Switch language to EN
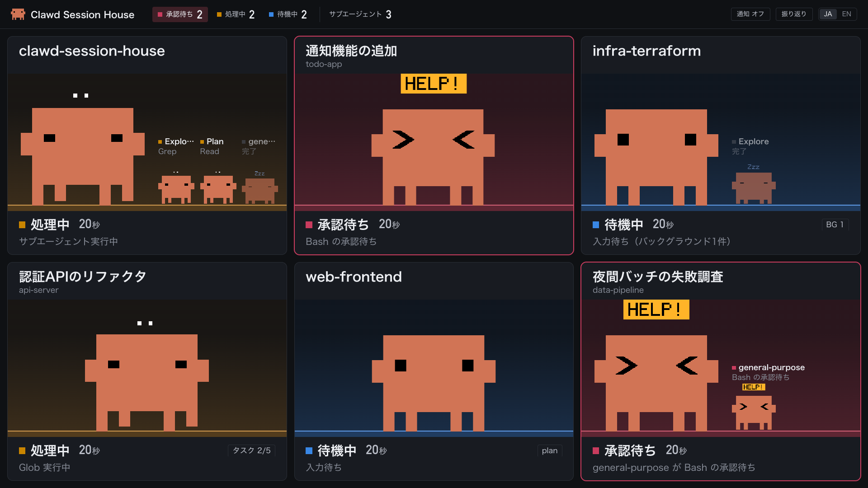 click(846, 14)
